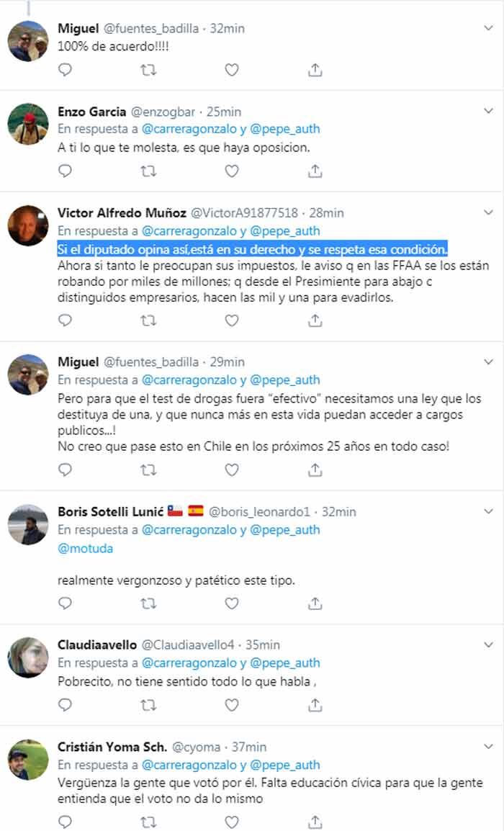
Task: Share Boris Sotelli Lunić's tweet
Action: click(315, 603)
